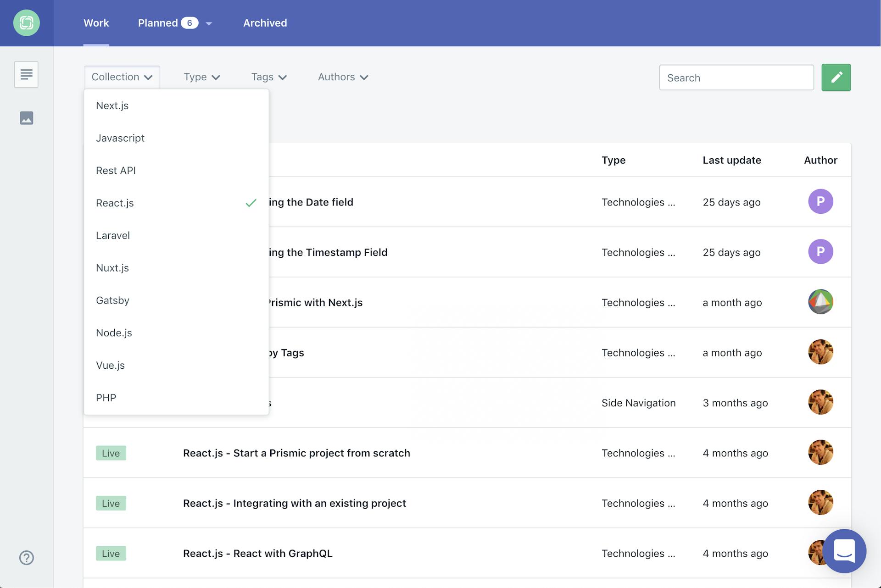881x588 pixels.
Task: Open the Planned releases dropdown arrow
Action: 209,23
